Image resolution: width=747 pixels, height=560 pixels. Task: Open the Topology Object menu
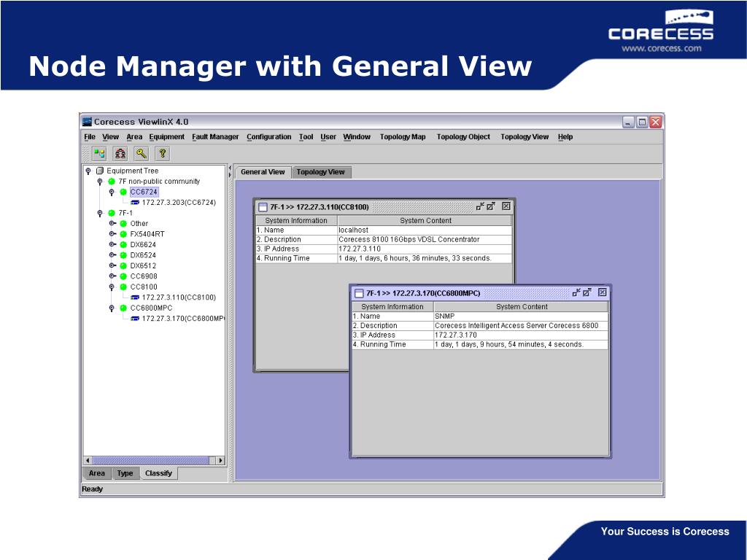click(x=463, y=136)
